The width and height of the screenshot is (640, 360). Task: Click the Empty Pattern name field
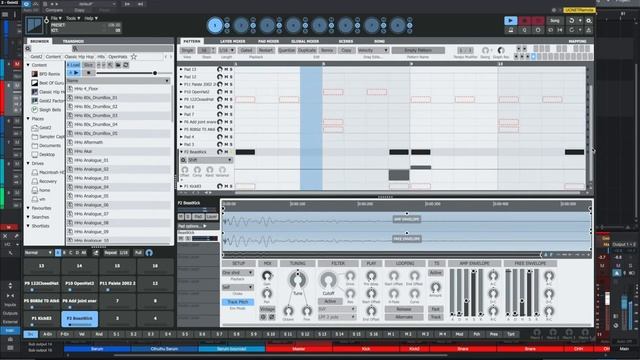tap(418, 50)
